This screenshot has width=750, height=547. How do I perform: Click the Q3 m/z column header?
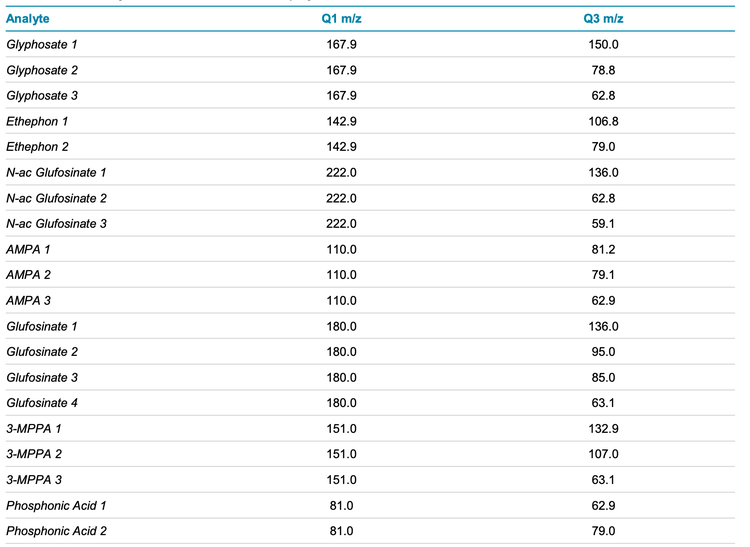(x=604, y=19)
